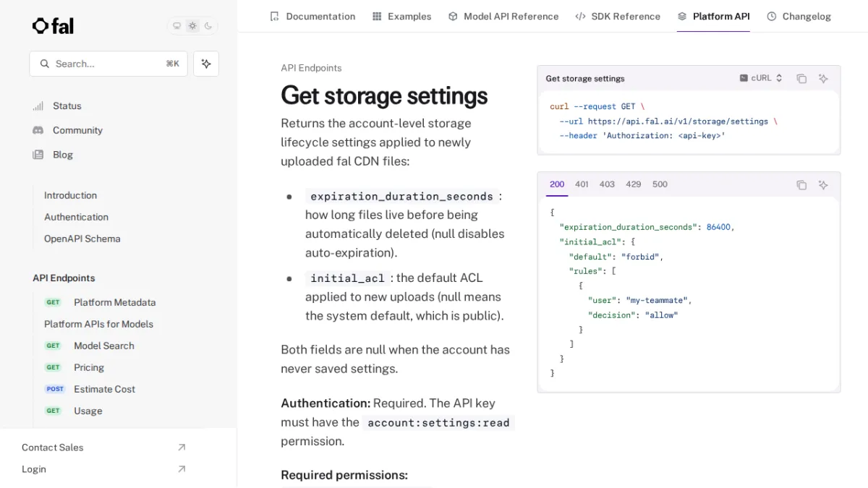Click Contact Sales link
This screenshot has width=868, height=488.
click(52, 448)
